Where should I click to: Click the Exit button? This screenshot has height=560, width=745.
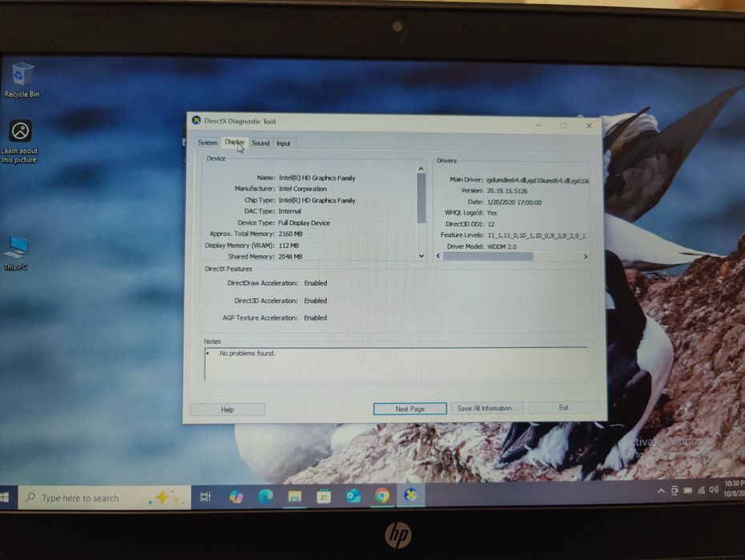[563, 408]
